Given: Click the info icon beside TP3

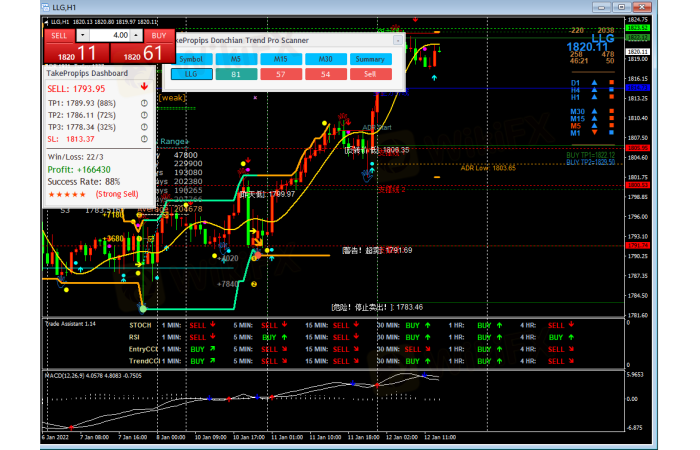Looking at the screenshot, I should pos(145,128).
